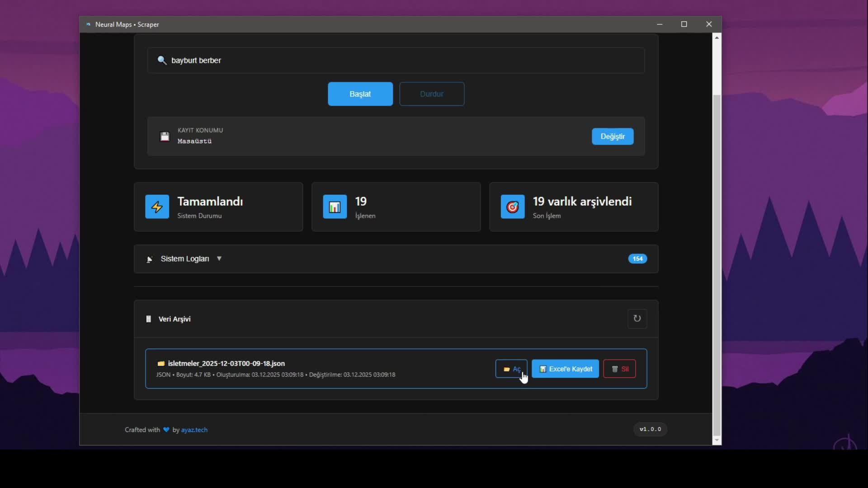Click the Veri Arşivi heading
This screenshot has height=488, width=868.
click(175, 319)
